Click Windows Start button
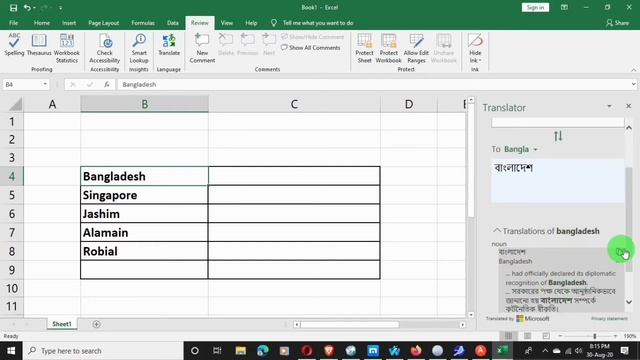Viewport: 640px width, 360px height. tap(11, 351)
